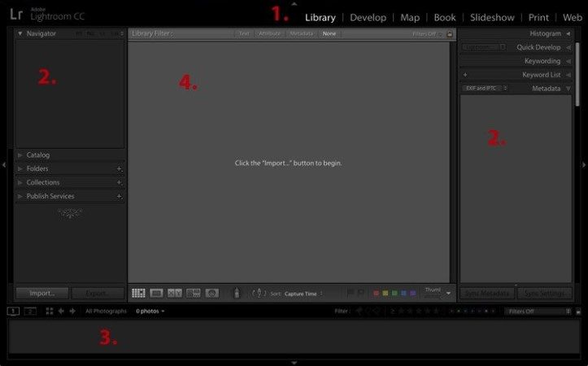588x366 pixels.
Task: Click Library Filter lock icon
Action: tap(449, 33)
